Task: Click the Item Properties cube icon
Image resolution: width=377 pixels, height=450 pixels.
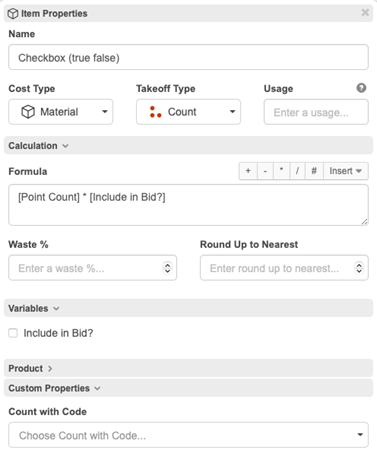Action: click(x=13, y=14)
